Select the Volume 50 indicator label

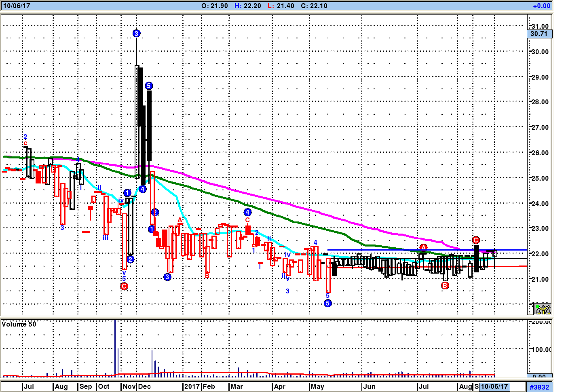(19, 324)
